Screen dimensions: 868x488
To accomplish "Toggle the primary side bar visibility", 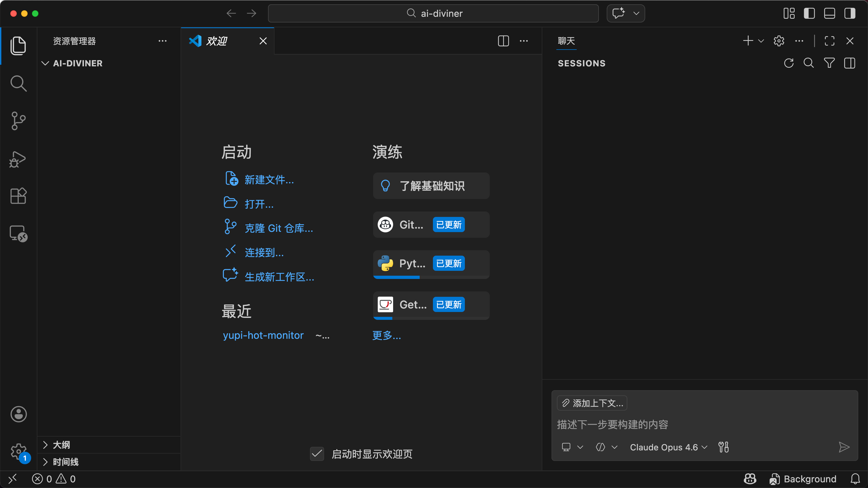I will pos(809,14).
